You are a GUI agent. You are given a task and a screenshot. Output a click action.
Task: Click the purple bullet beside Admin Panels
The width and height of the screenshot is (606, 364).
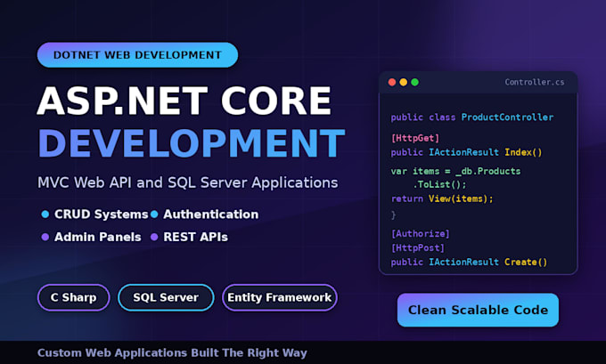[45, 237]
